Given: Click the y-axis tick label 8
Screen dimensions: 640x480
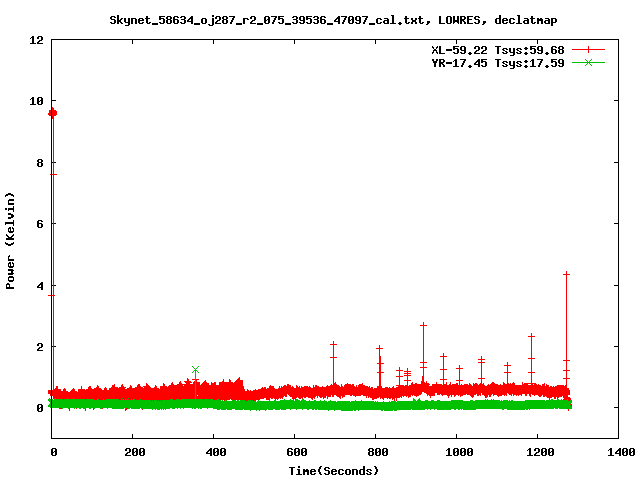Looking at the screenshot, I should tap(40, 163).
